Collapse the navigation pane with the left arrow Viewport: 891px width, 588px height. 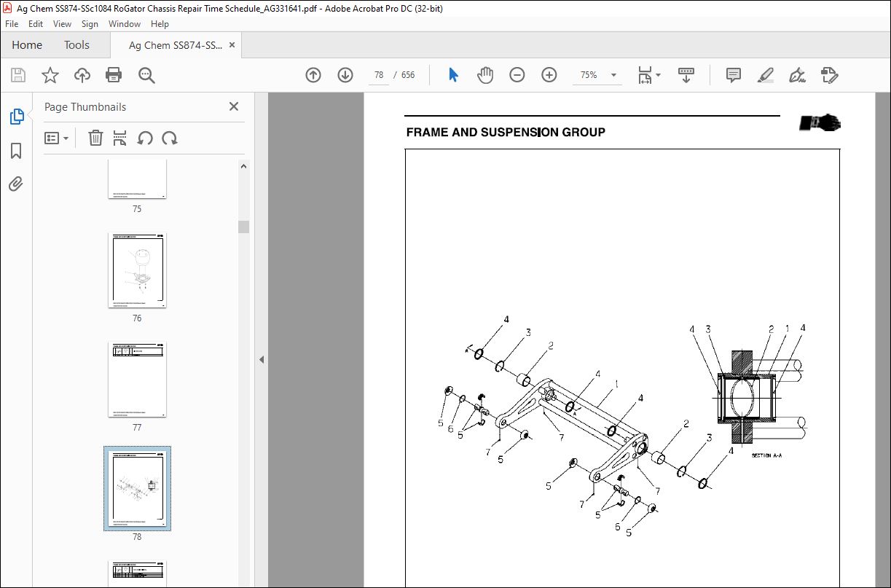262,359
